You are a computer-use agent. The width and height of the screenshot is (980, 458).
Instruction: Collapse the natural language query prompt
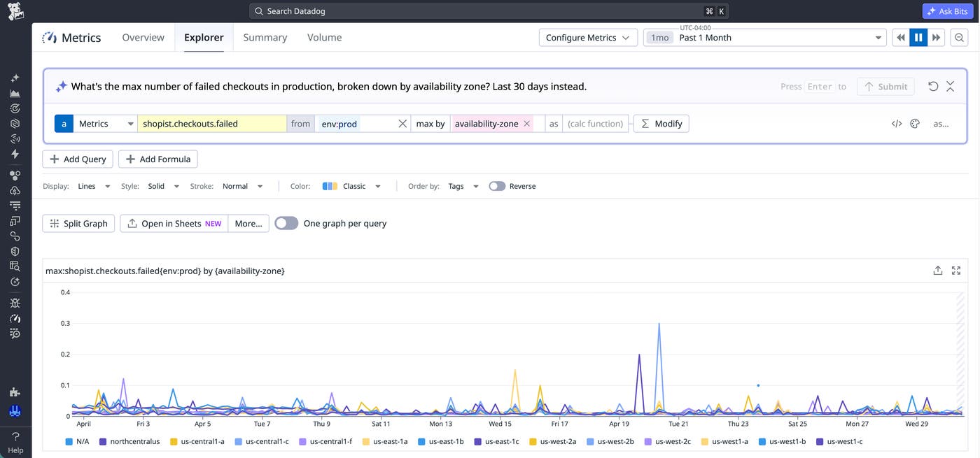(x=951, y=86)
